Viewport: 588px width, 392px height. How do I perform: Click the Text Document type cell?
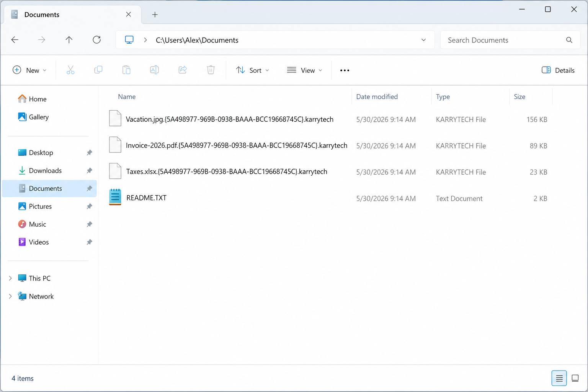(459, 199)
